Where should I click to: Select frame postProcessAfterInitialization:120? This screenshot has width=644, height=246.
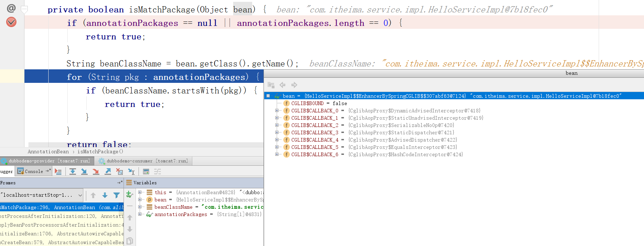[62, 216]
